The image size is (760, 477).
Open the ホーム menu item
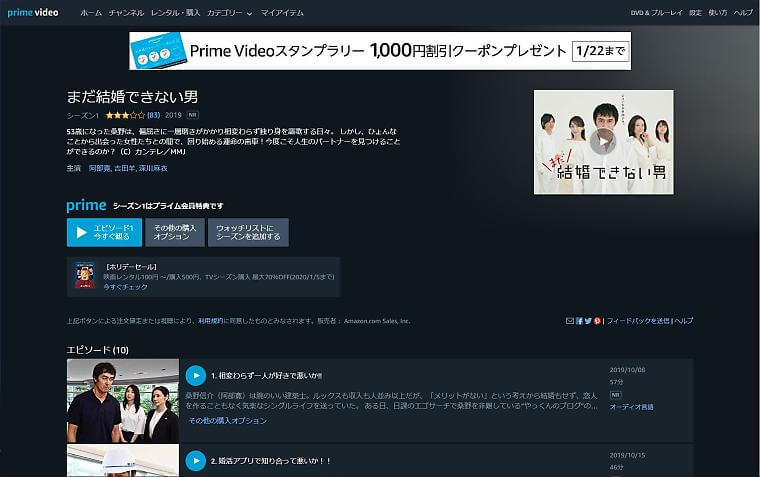pyautogui.click(x=91, y=13)
